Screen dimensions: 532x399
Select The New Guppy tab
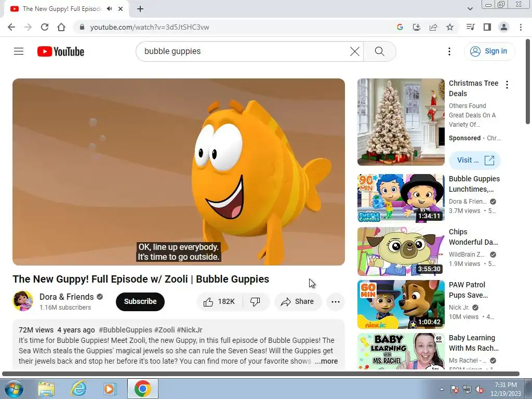[x=61, y=9]
